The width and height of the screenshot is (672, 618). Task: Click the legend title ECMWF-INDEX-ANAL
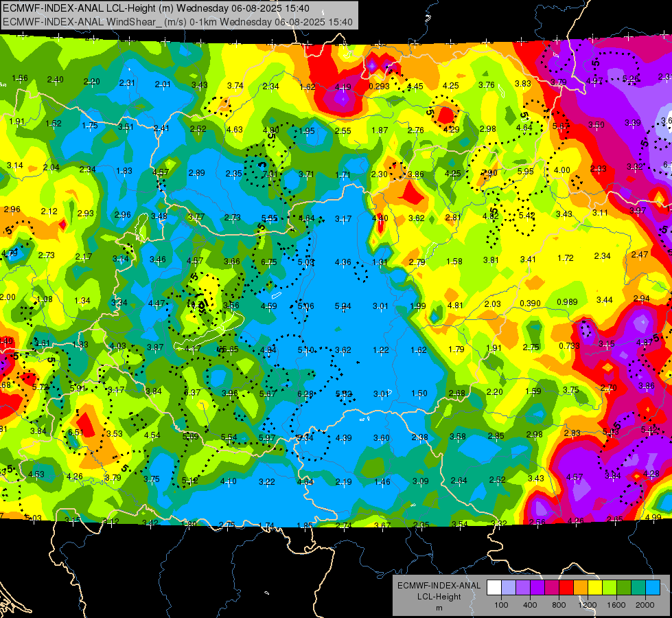point(439,586)
